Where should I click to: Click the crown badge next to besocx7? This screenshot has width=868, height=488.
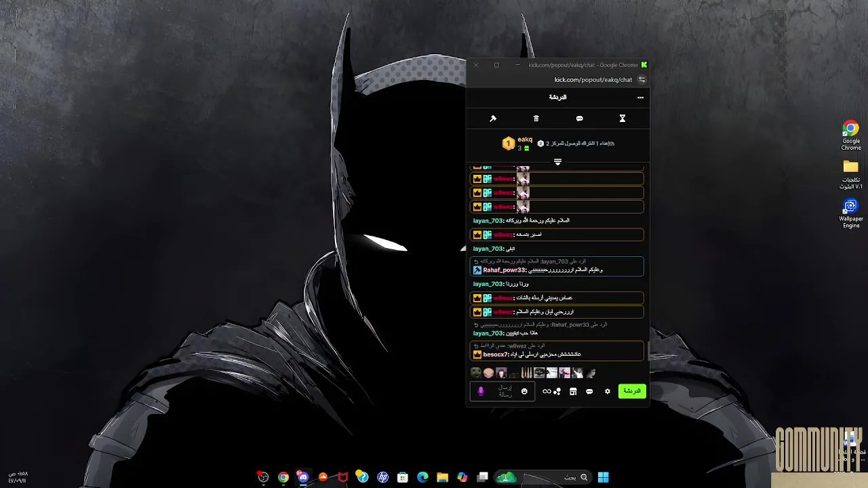(x=477, y=354)
